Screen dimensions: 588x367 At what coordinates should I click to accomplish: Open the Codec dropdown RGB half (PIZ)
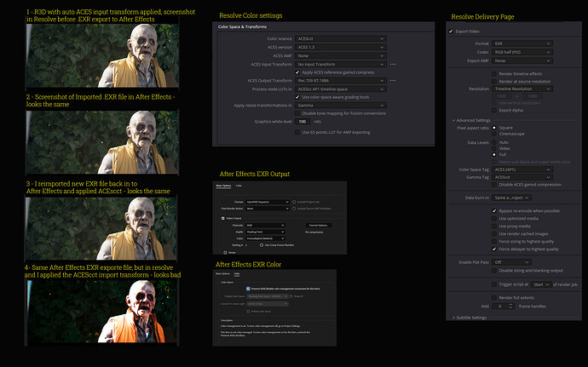click(x=522, y=52)
